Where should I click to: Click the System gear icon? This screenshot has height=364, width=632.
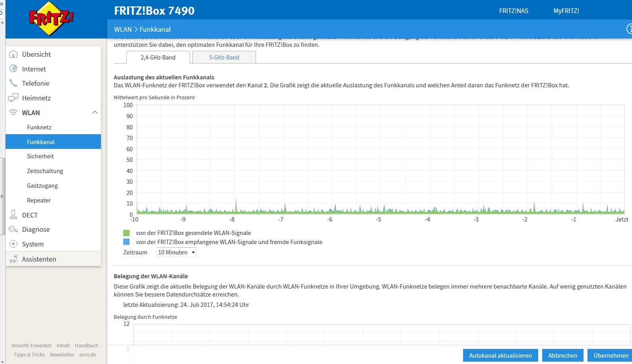click(x=14, y=244)
